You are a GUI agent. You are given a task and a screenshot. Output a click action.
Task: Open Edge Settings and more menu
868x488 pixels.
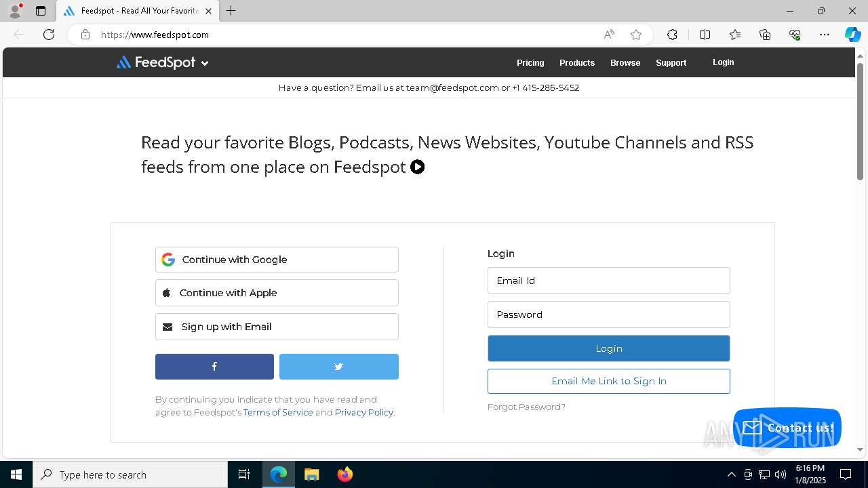click(x=824, y=35)
